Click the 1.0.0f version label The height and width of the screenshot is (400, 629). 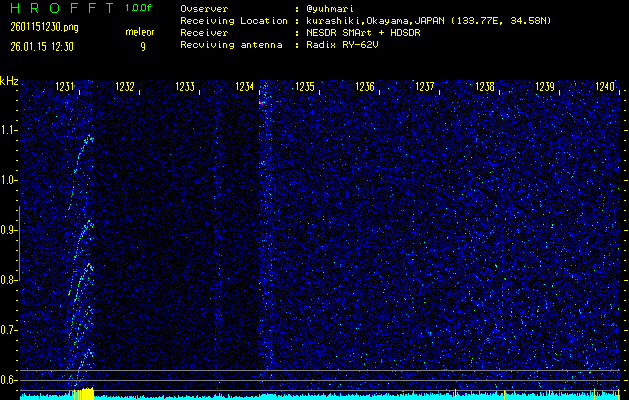point(140,8)
